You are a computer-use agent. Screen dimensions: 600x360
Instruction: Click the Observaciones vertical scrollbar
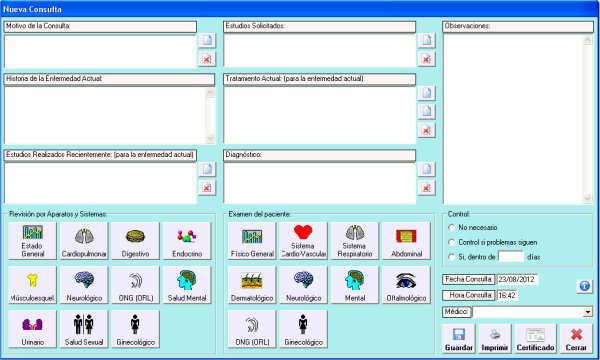(587, 119)
